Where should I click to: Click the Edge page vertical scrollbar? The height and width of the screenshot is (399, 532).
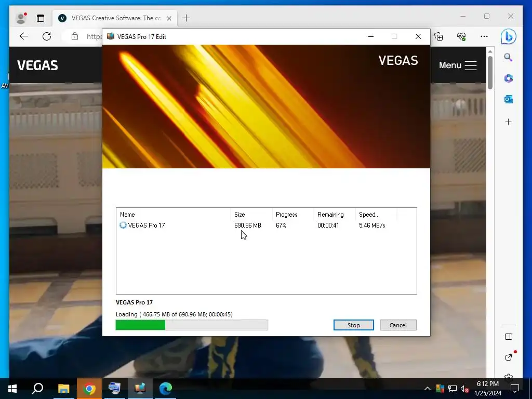pos(490,73)
